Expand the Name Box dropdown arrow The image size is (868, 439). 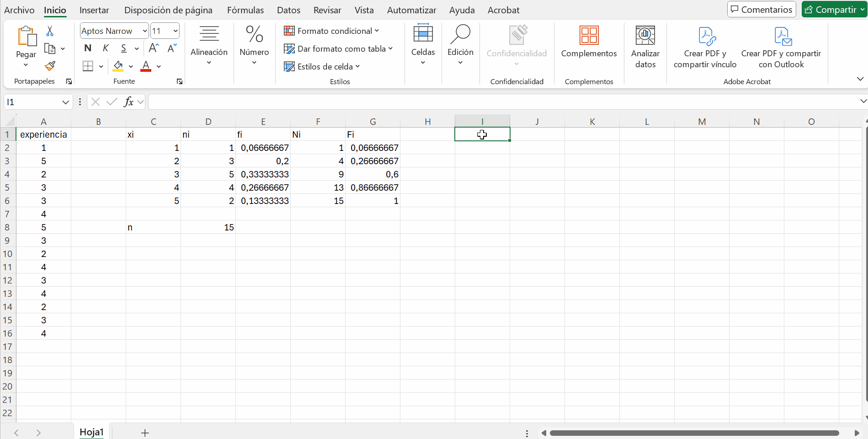pyautogui.click(x=65, y=102)
